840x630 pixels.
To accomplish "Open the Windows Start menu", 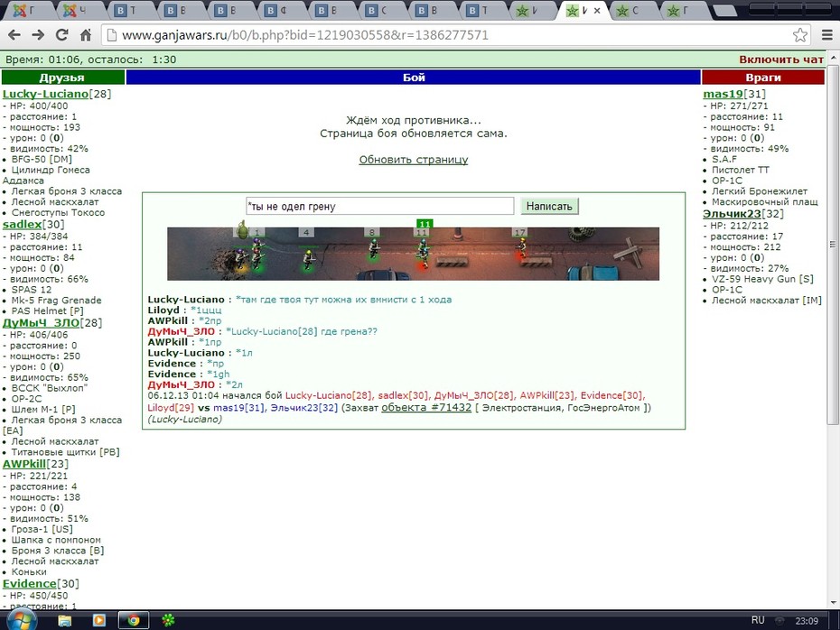I will [x=22, y=620].
